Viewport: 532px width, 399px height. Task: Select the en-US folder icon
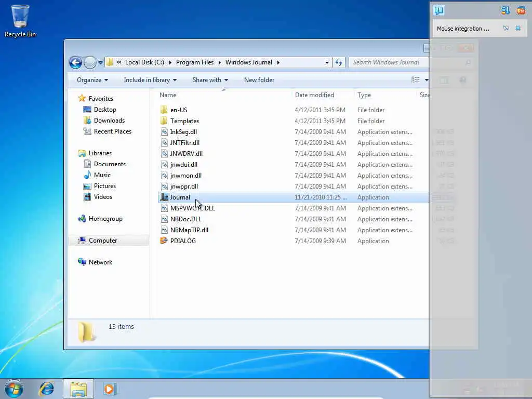tap(164, 110)
